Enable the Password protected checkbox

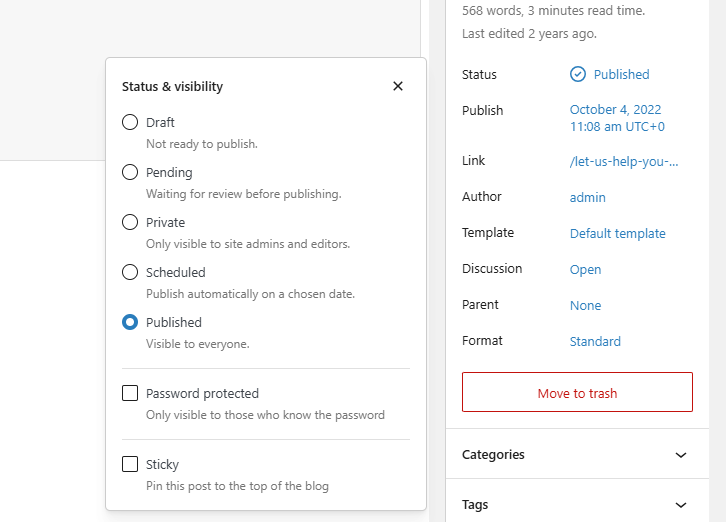[x=130, y=393]
